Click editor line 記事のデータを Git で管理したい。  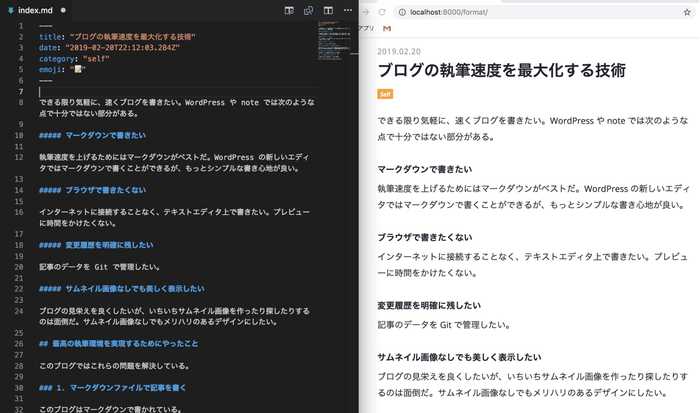pyautogui.click(x=100, y=267)
